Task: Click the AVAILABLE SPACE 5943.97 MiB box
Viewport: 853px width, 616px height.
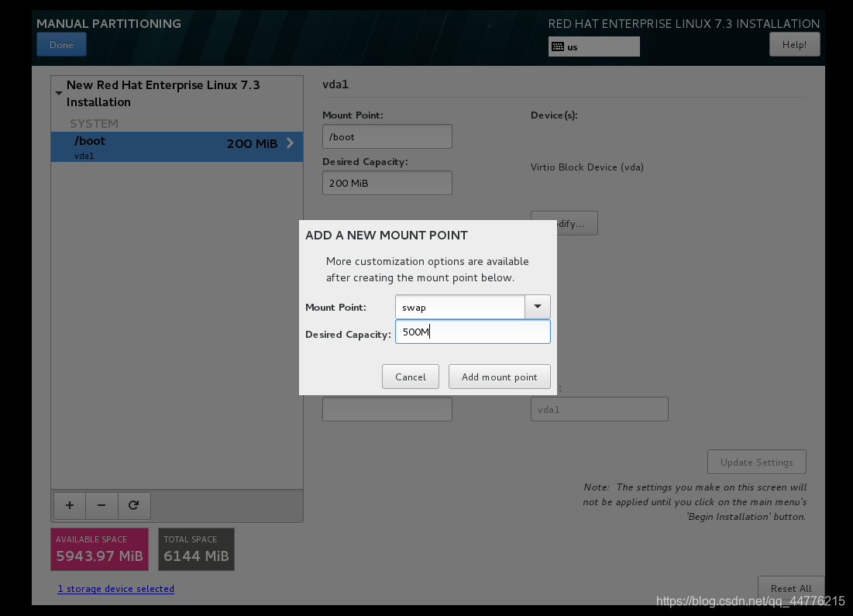Action: coord(99,549)
